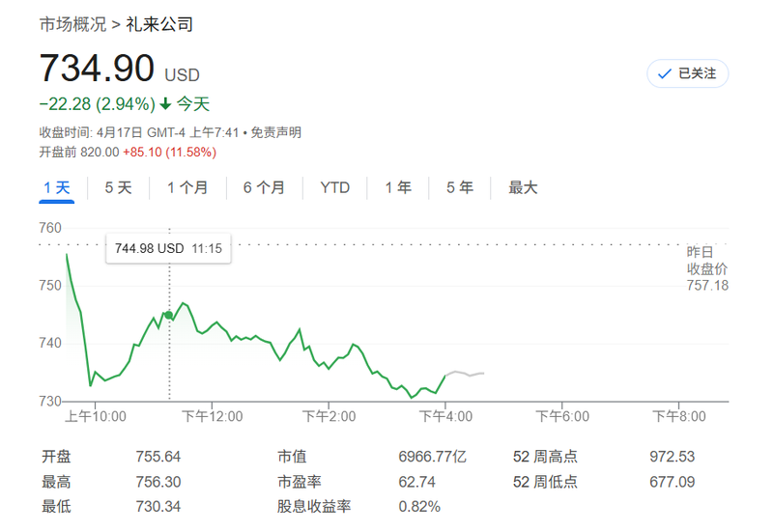Viewport: 773px width, 532px height.
Task: Open the 市场概况 breadcrumb link
Action: [73, 24]
